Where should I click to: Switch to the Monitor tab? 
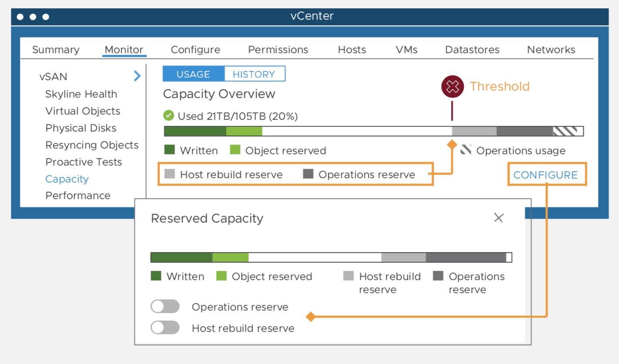click(124, 50)
